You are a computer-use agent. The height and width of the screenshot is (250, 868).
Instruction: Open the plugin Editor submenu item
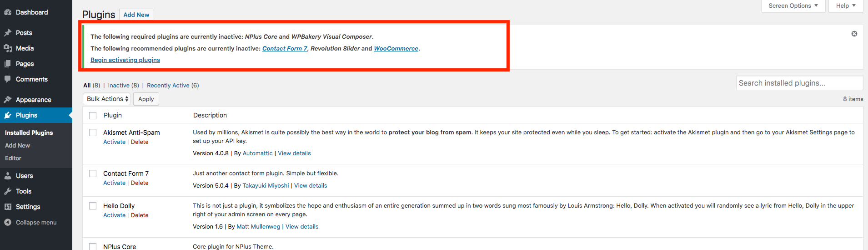pyautogui.click(x=13, y=158)
